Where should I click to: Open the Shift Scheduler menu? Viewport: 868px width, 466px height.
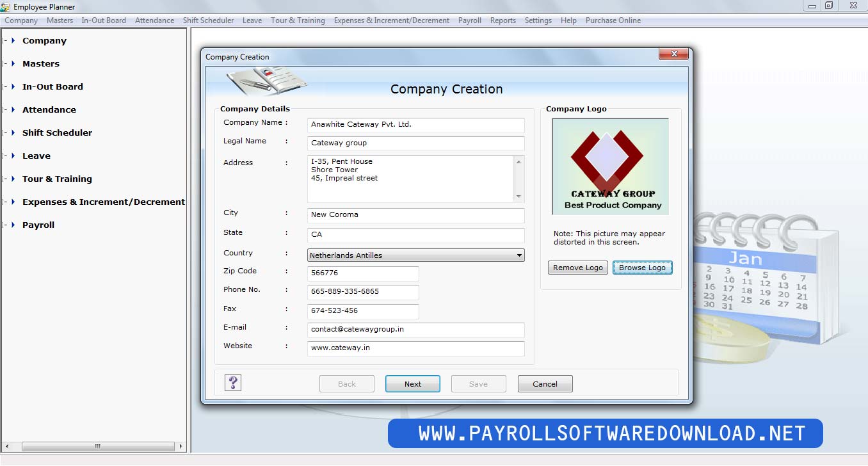(208, 20)
